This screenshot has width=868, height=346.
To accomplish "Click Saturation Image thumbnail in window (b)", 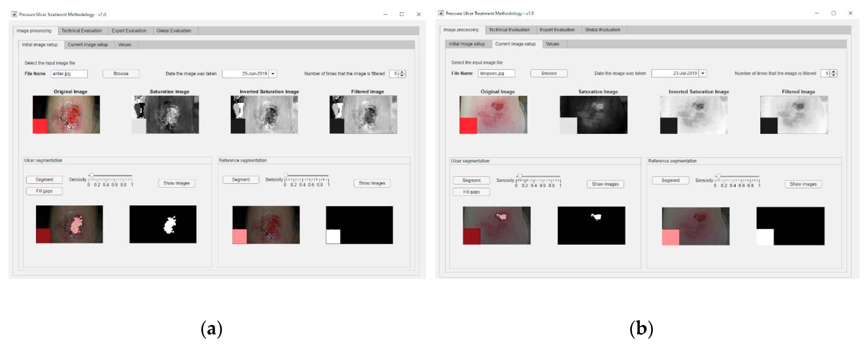I will coord(594,115).
